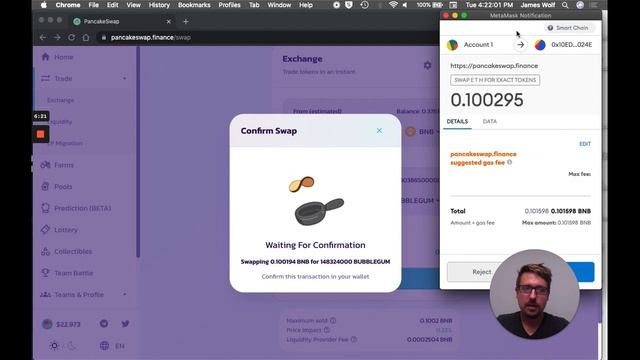The image size is (640, 360).
Task: Click the https://pancakeswap.finance origin text
Action: [x=494, y=66]
